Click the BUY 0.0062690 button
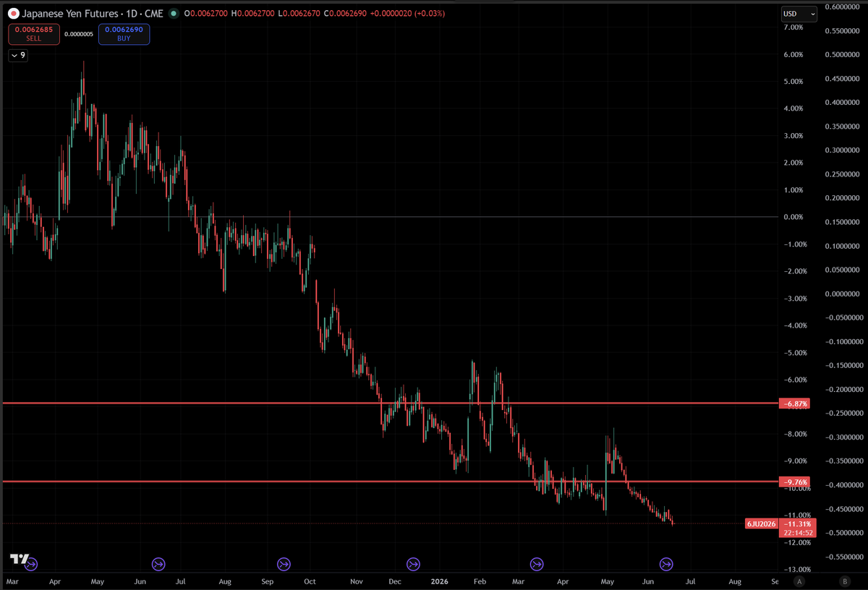This screenshot has width=868, height=590. [x=124, y=34]
